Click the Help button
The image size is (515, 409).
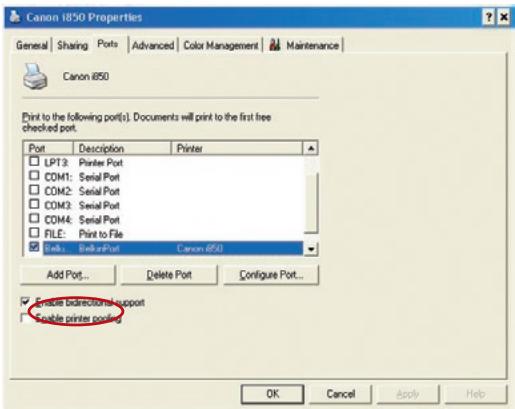[475, 394]
